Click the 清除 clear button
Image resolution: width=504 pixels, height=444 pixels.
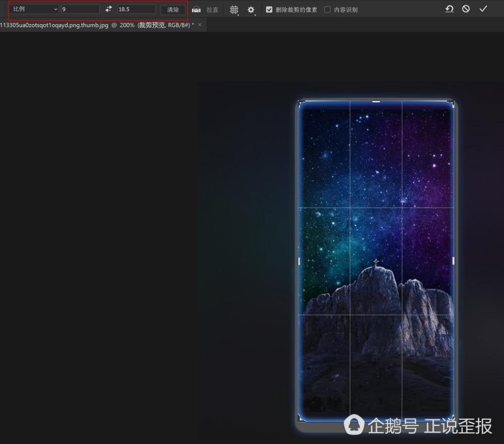click(x=173, y=10)
